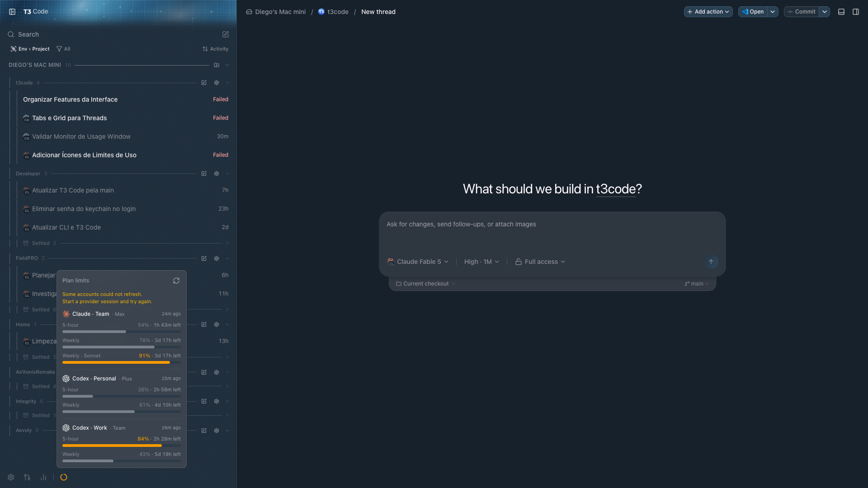The width and height of the screenshot is (868, 488).
Task: Focus the Ask for changes message box
Action: tap(552, 233)
